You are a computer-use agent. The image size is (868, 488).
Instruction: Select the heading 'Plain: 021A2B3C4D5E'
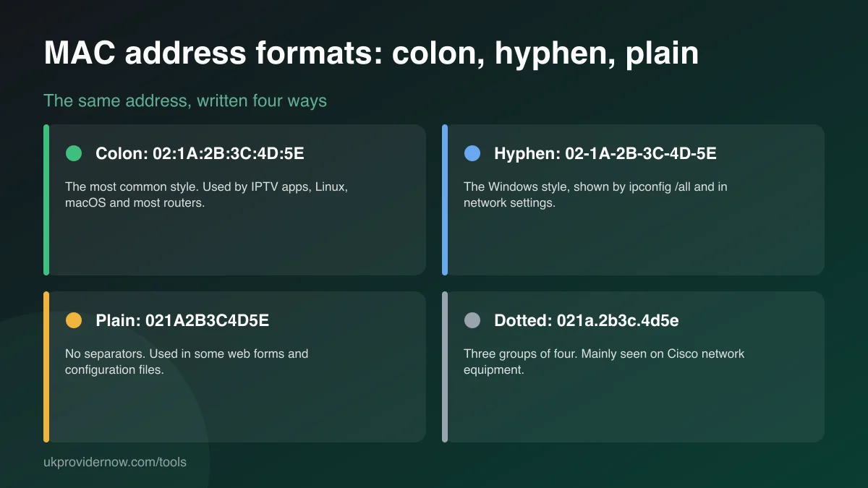[x=182, y=320]
